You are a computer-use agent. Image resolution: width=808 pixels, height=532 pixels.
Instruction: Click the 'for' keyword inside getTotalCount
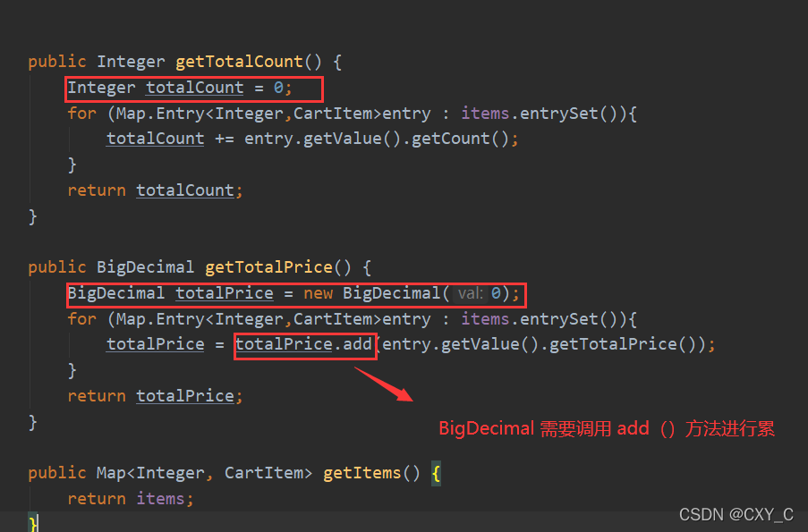click(x=82, y=114)
